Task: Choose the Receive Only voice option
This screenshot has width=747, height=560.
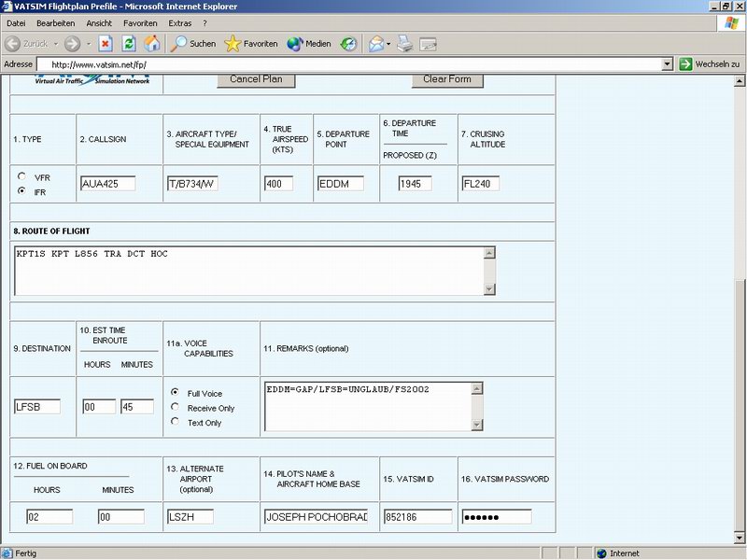Action: [176, 408]
